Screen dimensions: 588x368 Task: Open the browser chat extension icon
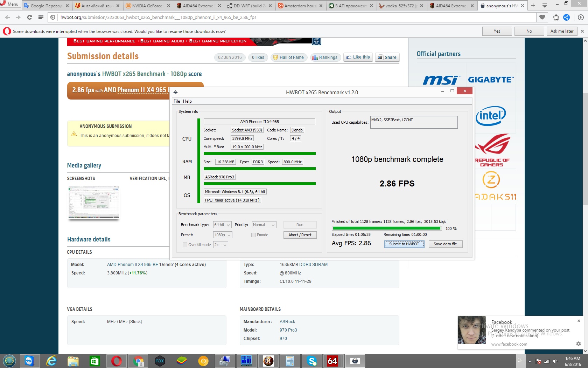tap(556, 17)
